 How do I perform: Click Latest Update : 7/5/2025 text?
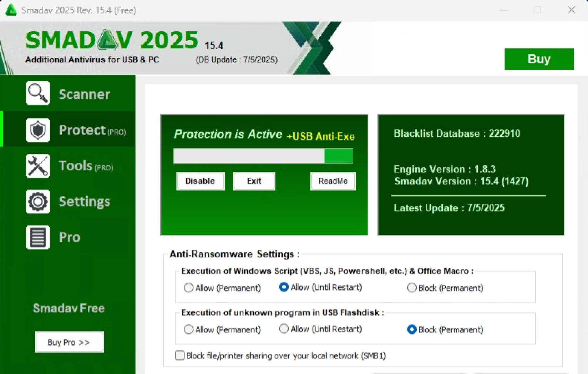(x=449, y=208)
